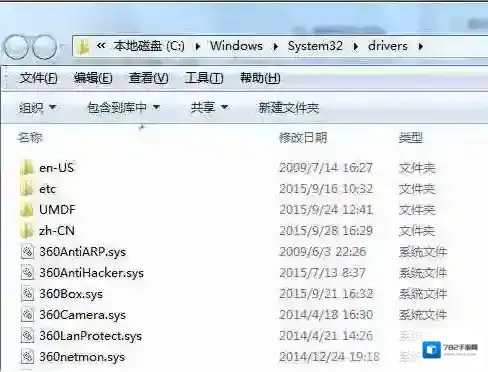Expand arrow after 本地磁盘 (C:)

coord(198,46)
